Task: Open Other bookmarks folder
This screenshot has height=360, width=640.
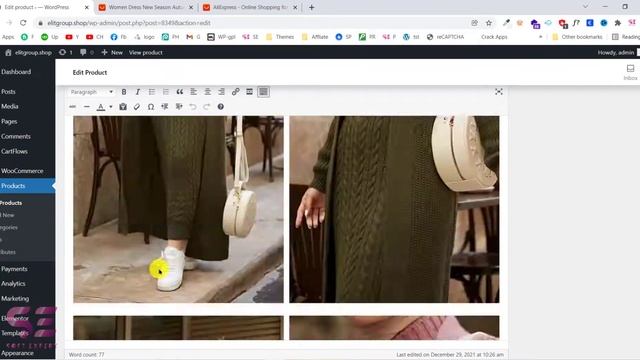Action: pos(577,37)
